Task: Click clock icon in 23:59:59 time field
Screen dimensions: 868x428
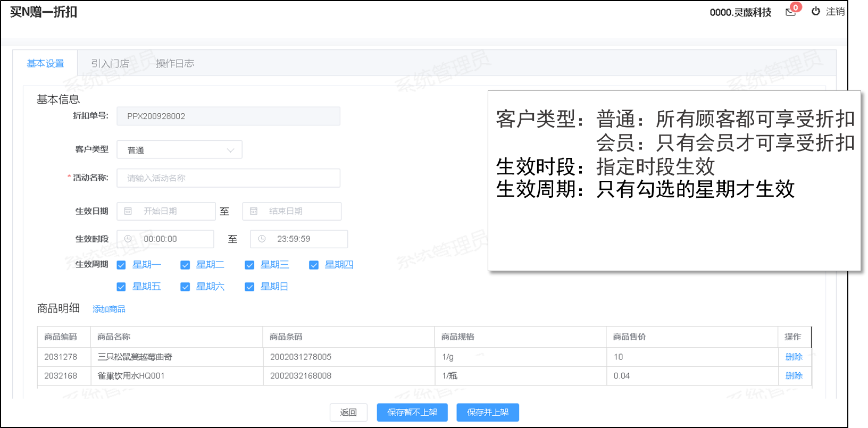Action: [x=262, y=239]
